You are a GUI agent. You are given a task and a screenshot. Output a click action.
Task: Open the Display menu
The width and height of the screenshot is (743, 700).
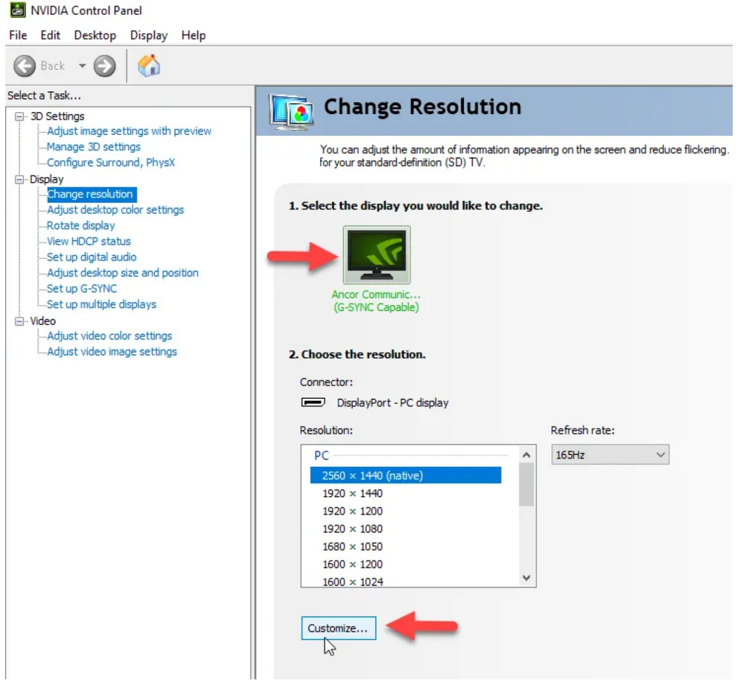click(x=149, y=35)
